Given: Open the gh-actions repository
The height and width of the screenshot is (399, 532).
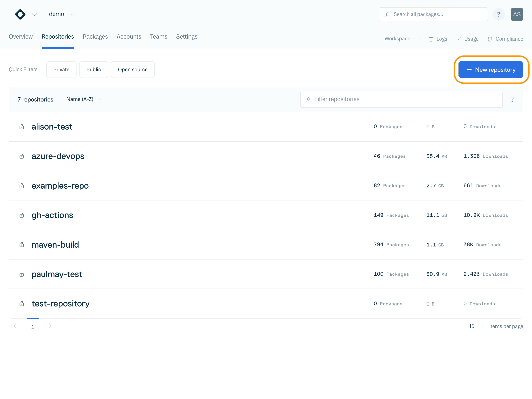Looking at the screenshot, I should click(52, 215).
